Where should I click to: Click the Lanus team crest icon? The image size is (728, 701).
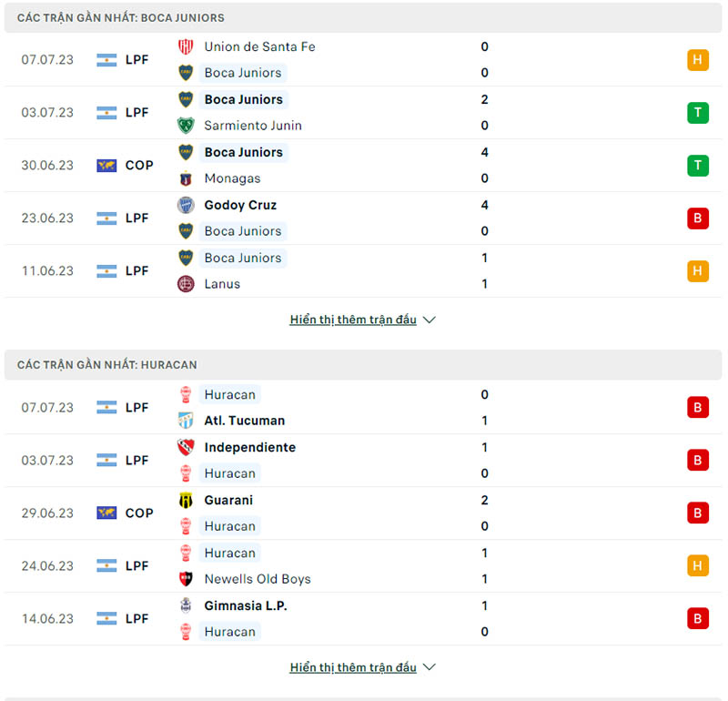[x=186, y=284]
